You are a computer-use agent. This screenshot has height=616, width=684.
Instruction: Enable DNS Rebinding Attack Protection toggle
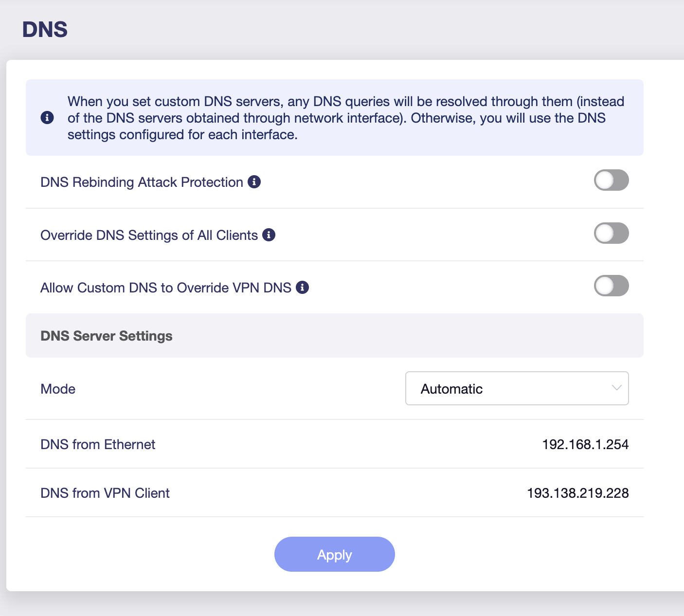point(611,181)
